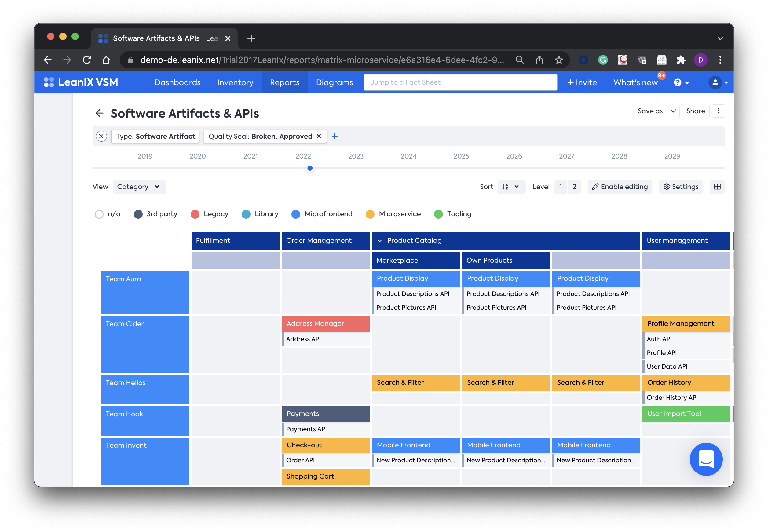Go to the Dashboards tab
Image resolution: width=768 pixels, height=532 pixels.
pyautogui.click(x=177, y=82)
